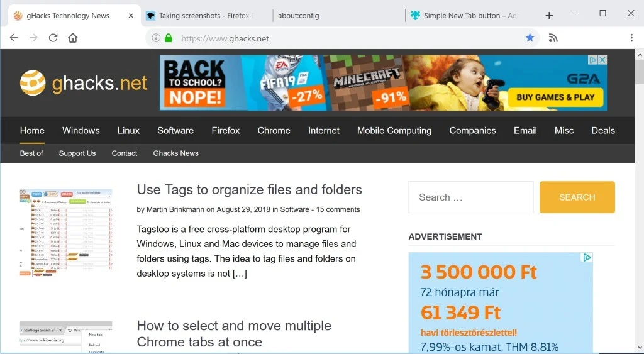Open article Use Tags to organize files
This screenshot has width=644, height=354.
tap(249, 190)
